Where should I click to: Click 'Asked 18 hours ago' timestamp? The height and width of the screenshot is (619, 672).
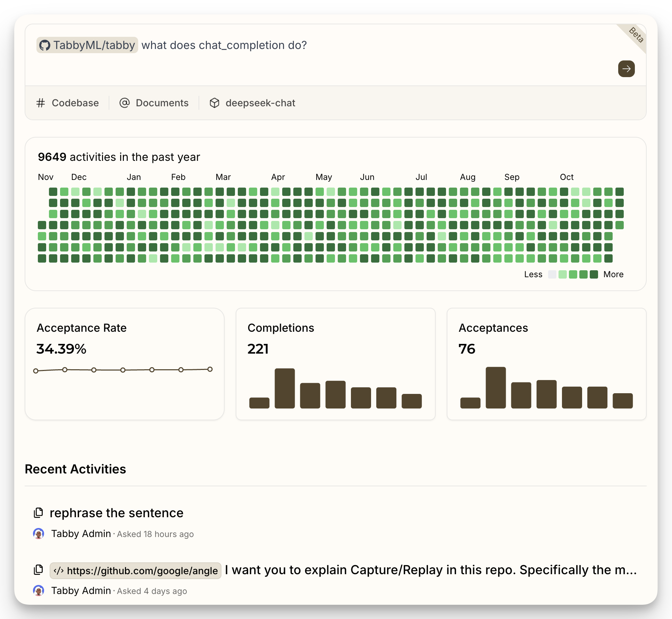(155, 534)
